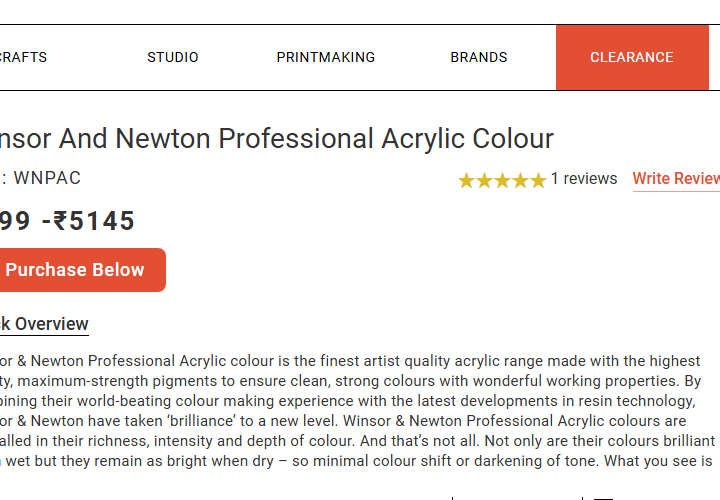Screen dimensions: 720x500
Task: Click the third rating star
Action: 502,180
